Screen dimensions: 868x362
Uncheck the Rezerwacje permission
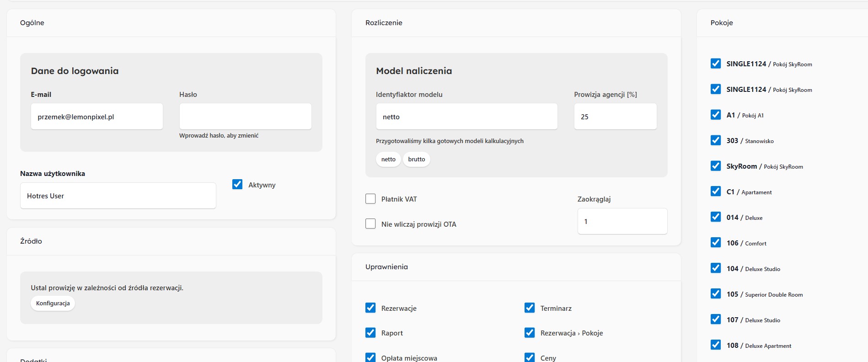click(x=370, y=308)
